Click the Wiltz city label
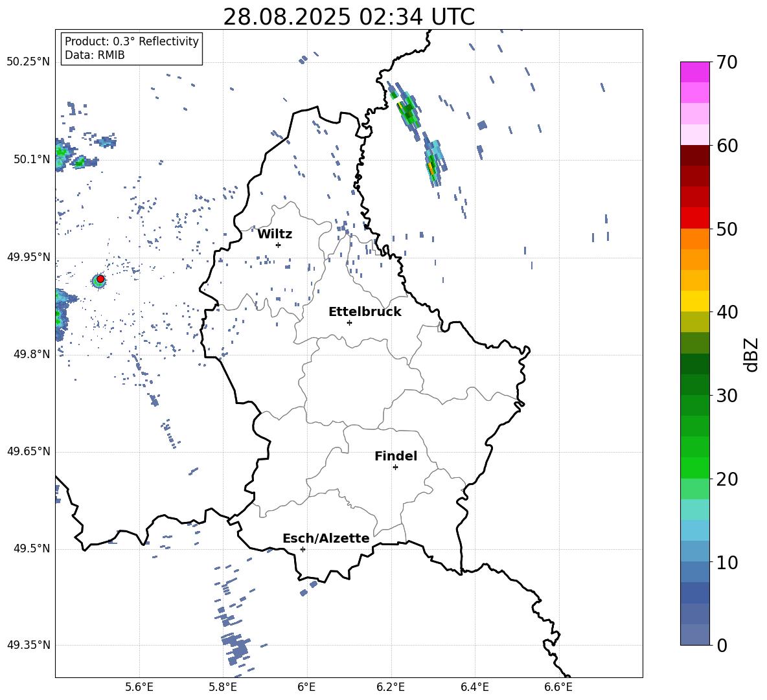The width and height of the screenshot is (767, 700). tap(275, 234)
